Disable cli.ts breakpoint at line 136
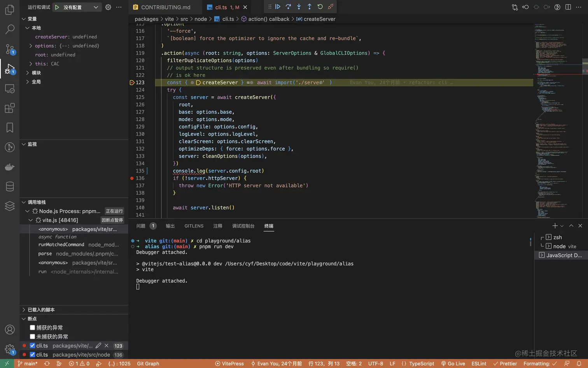The height and width of the screenshot is (368, 588). [32, 354]
